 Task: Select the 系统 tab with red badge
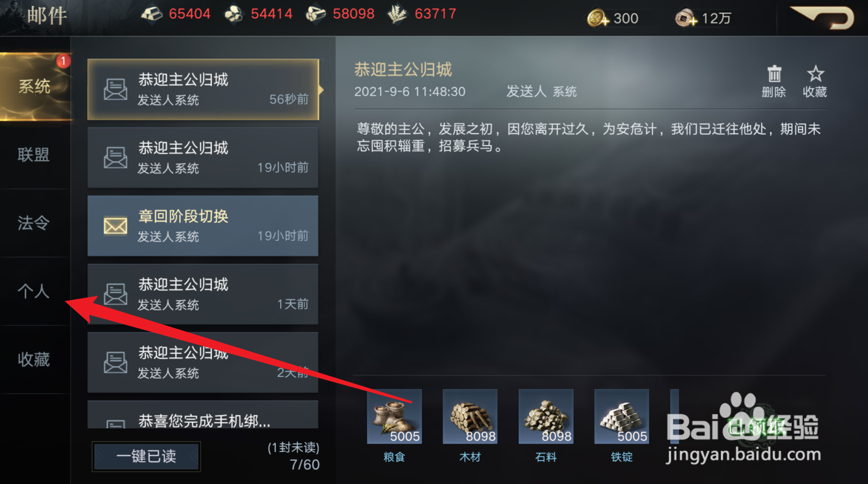pos(35,86)
